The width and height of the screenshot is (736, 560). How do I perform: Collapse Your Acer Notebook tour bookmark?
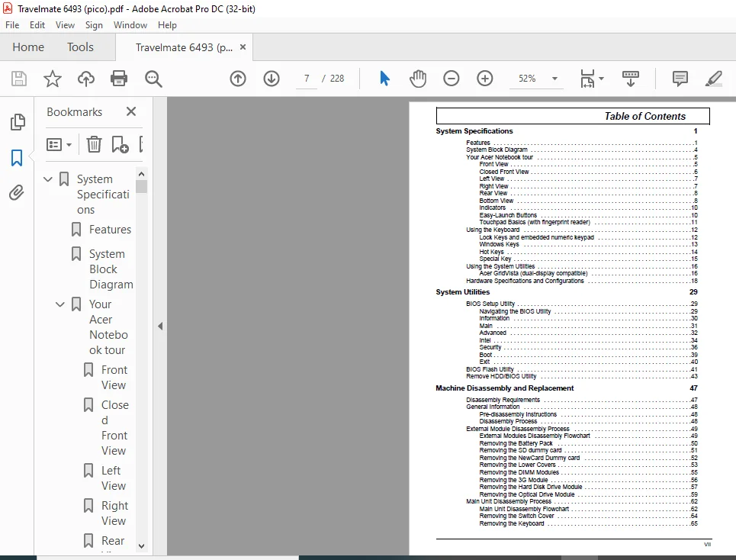(x=60, y=304)
